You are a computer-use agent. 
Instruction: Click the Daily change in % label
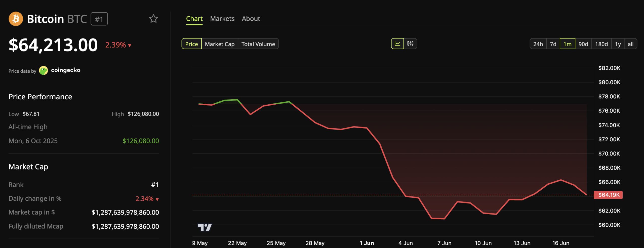tap(35, 198)
